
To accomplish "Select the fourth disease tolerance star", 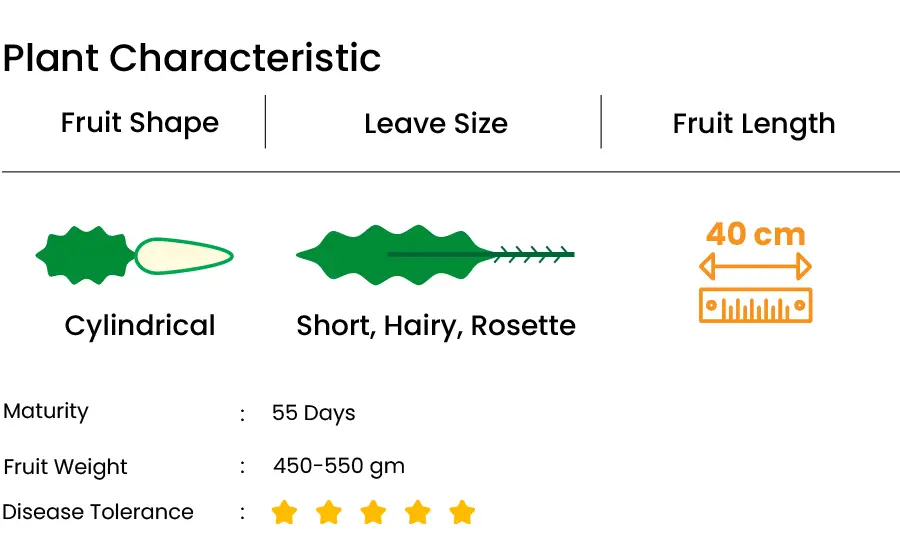I will 418,512.
